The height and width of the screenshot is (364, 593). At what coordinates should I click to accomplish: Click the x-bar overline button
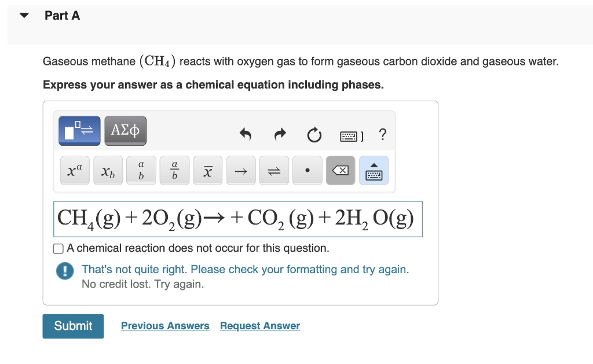point(207,171)
